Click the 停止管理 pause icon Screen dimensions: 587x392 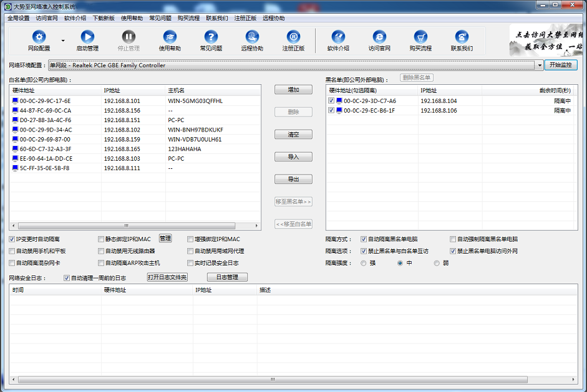point(129,37)
